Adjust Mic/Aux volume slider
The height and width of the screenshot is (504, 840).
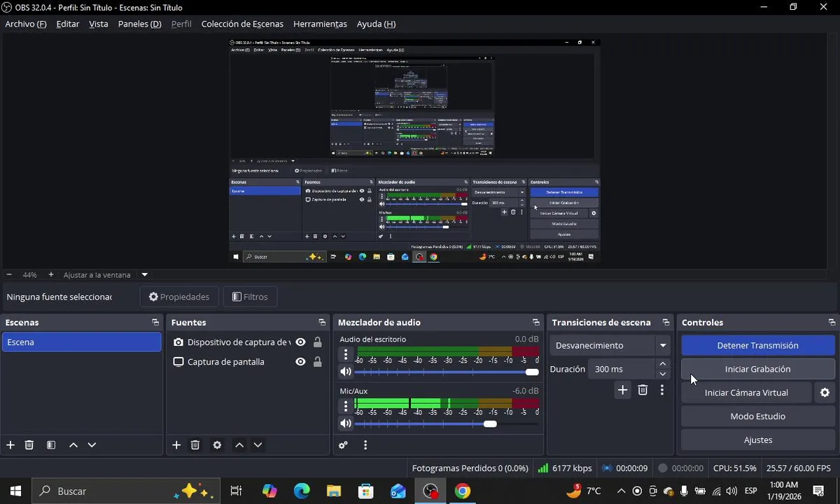pos(447,423)
